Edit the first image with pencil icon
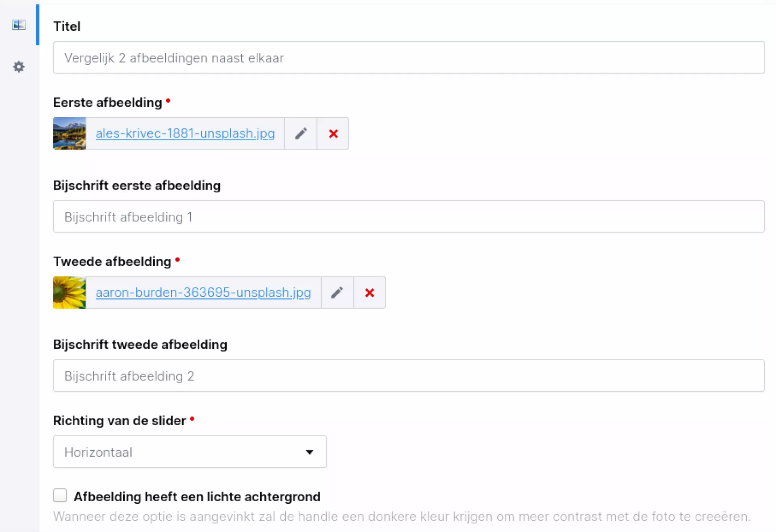 [x=301, y=133]
